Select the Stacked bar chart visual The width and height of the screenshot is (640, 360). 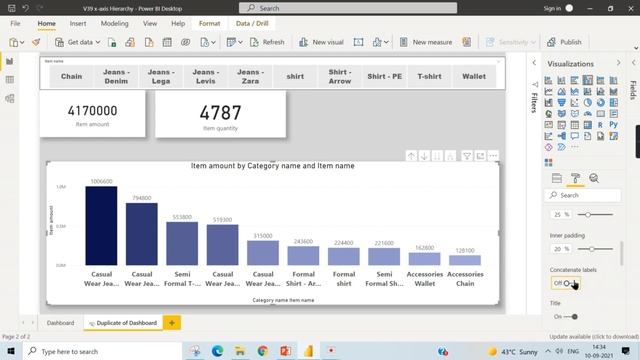[549, 80]
